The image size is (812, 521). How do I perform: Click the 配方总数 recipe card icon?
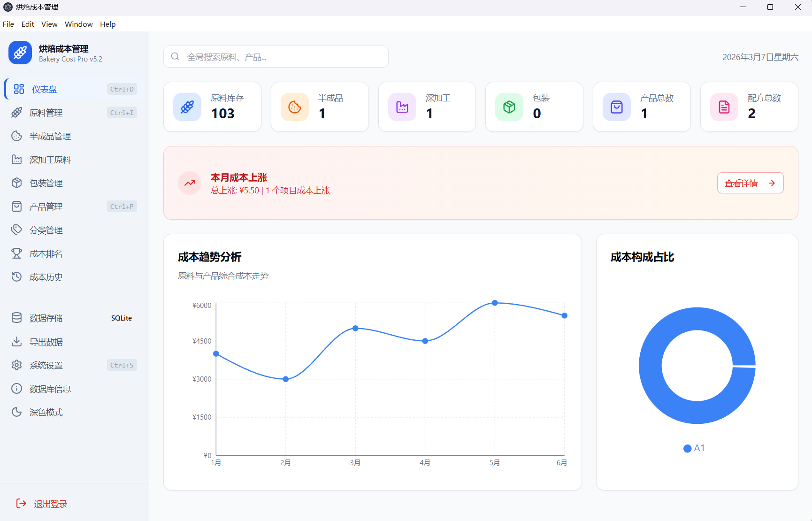coord(724,107)
